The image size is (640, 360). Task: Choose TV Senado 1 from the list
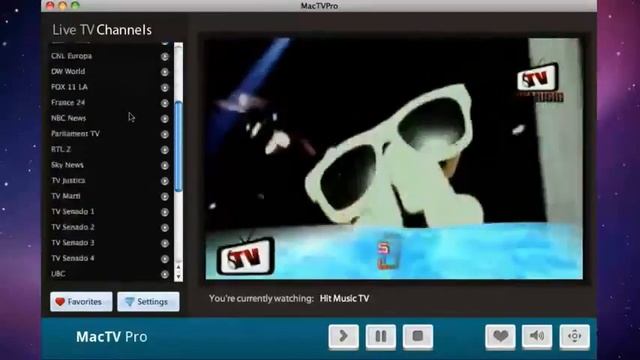coord(73,211)
